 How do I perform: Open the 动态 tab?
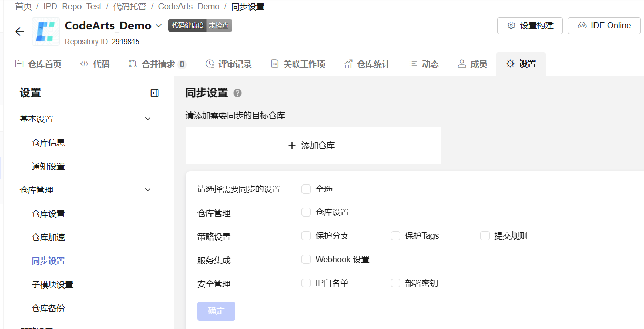tap(424, 64)
